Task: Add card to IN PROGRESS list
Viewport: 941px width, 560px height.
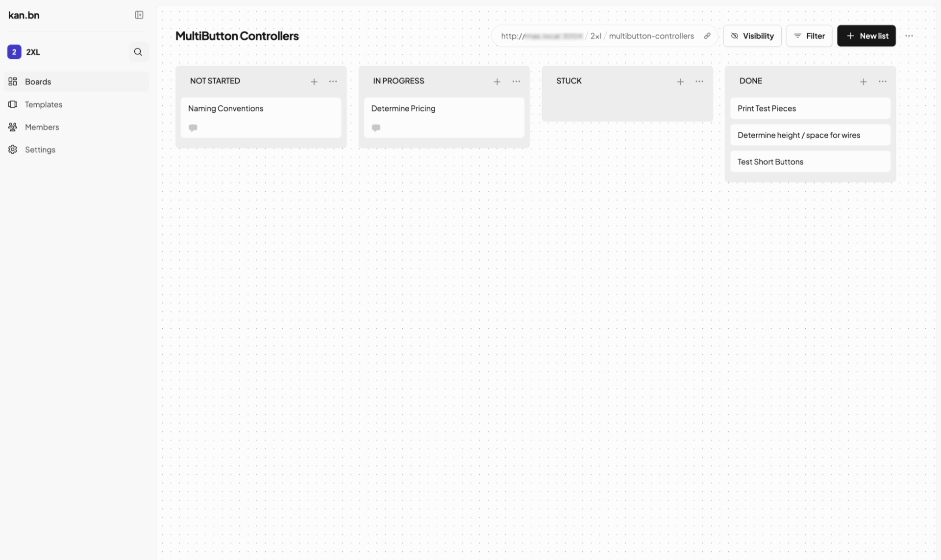Action: tap(497, 81)
